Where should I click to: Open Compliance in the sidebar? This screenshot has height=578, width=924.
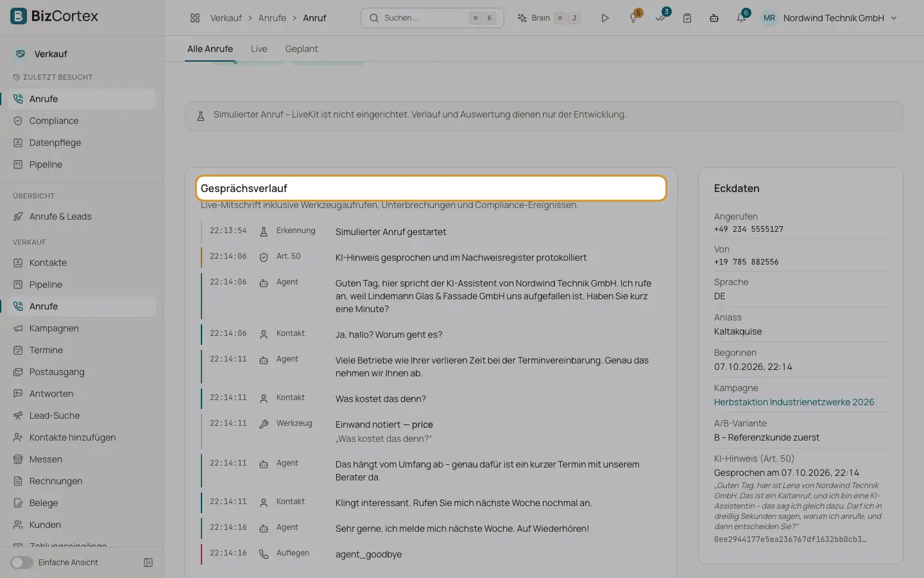[x=82, y=121]
